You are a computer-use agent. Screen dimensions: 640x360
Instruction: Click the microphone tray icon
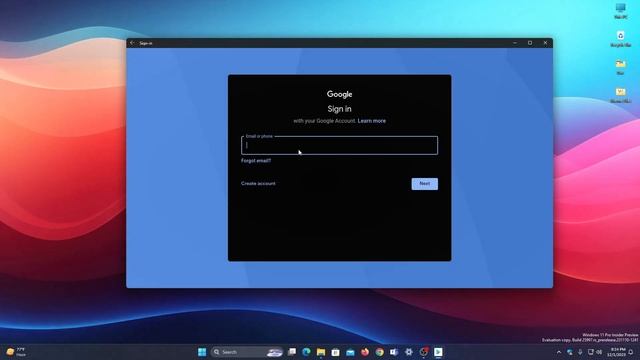click(x=580, y=352)
